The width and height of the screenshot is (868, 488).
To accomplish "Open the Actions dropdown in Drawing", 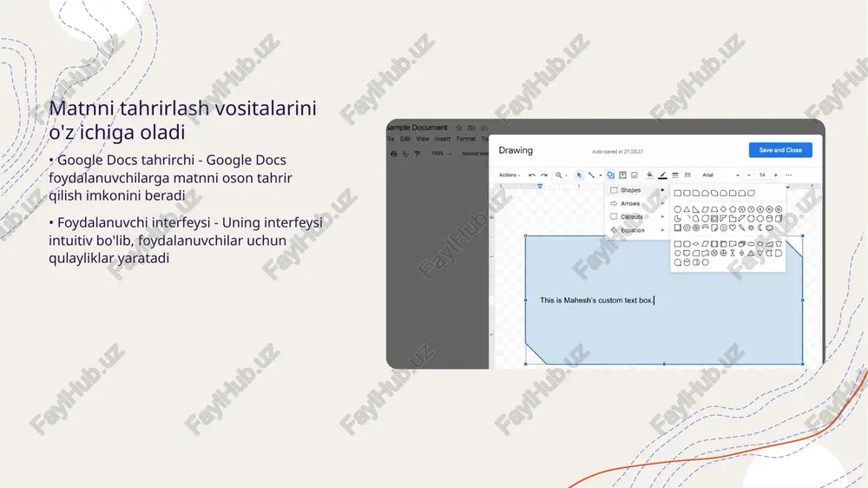I will tap(510, 175).
